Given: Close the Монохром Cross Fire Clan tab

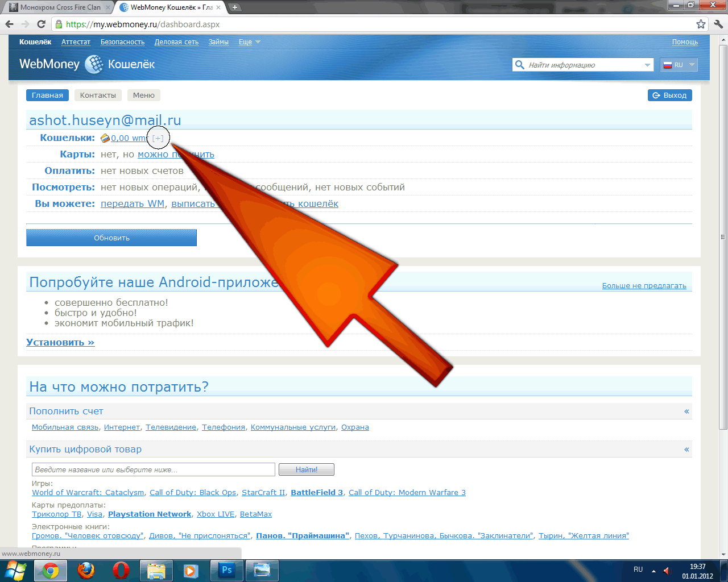Looking at the screenshot, I should click(x=108, y=7).
